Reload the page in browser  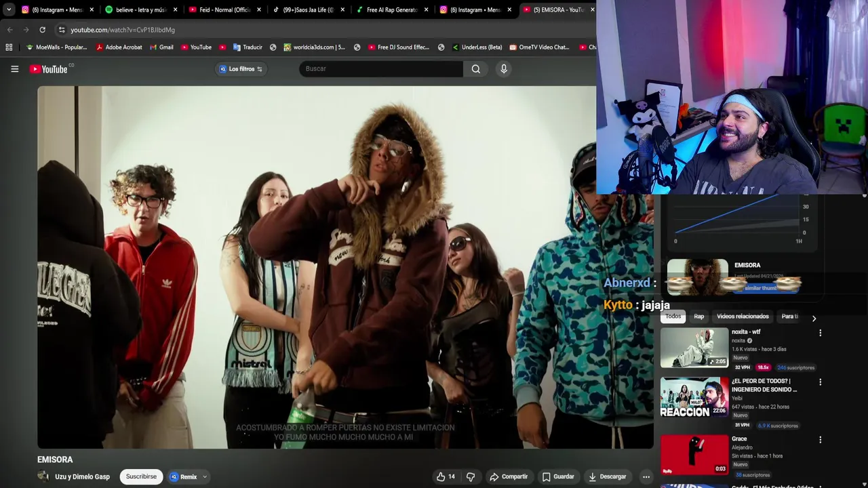point(42,30)
